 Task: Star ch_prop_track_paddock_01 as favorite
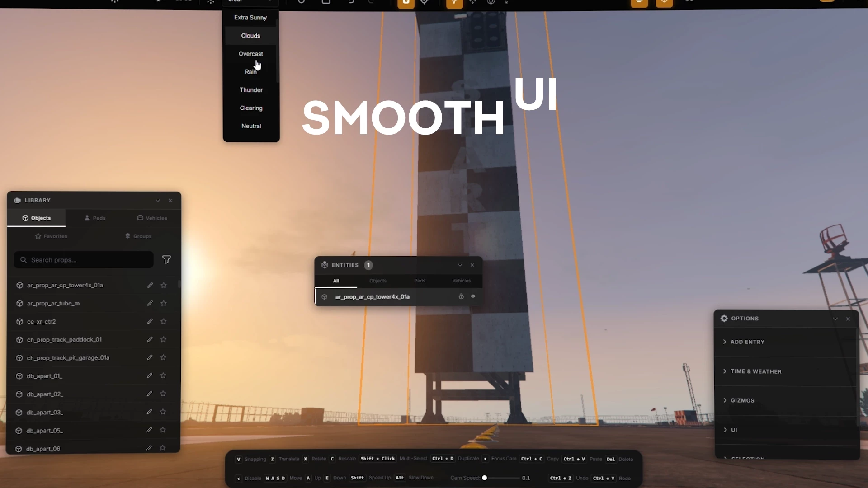(163, 339)
